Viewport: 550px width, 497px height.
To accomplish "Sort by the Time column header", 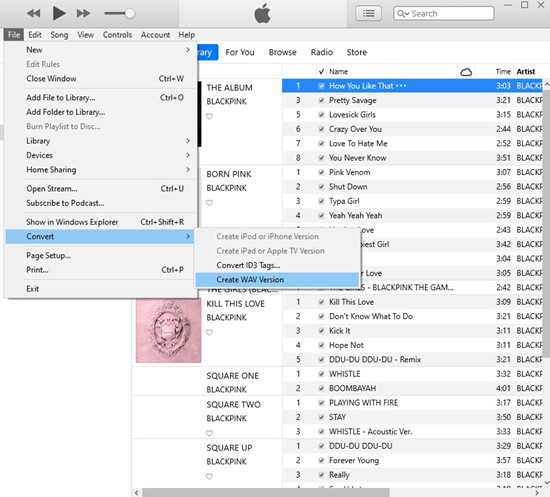I will pos(503,72).
